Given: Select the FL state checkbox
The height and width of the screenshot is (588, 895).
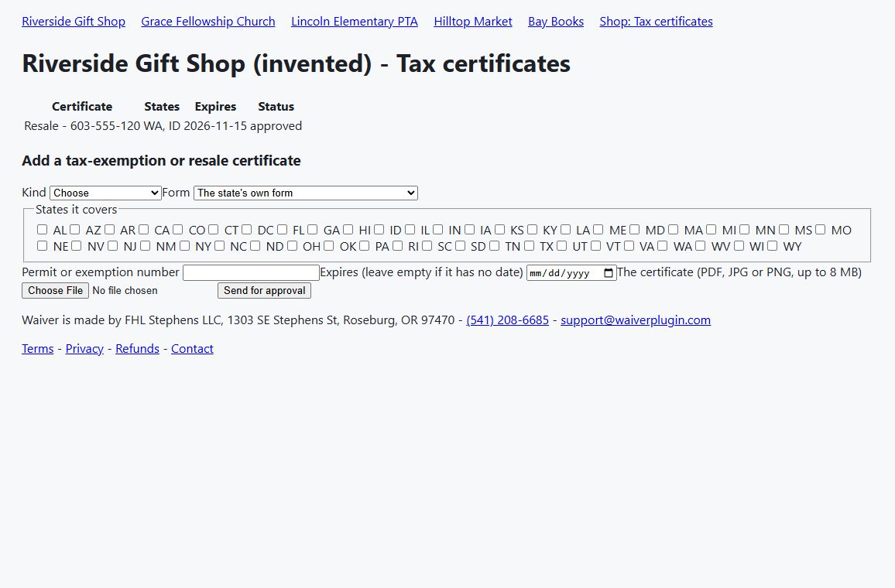Looking at the screenshot, I should click(282, 229).
